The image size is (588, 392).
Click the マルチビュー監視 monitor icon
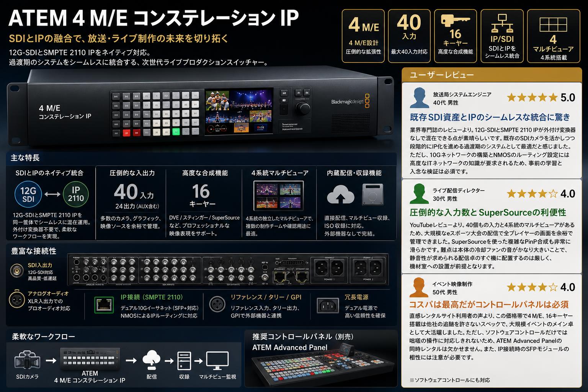click(x=217, y=361)
